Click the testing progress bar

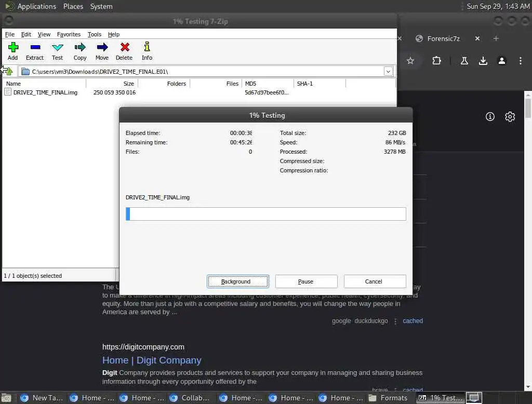(265, 214)
